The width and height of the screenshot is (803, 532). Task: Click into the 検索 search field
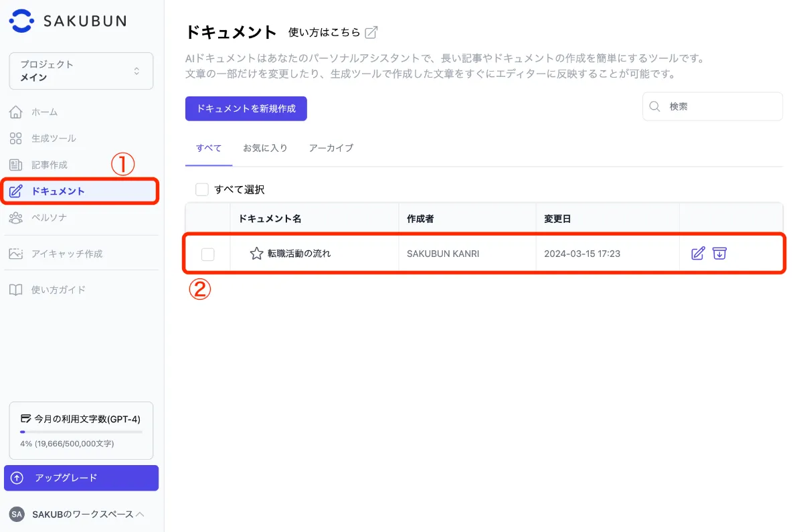point(713,106)
